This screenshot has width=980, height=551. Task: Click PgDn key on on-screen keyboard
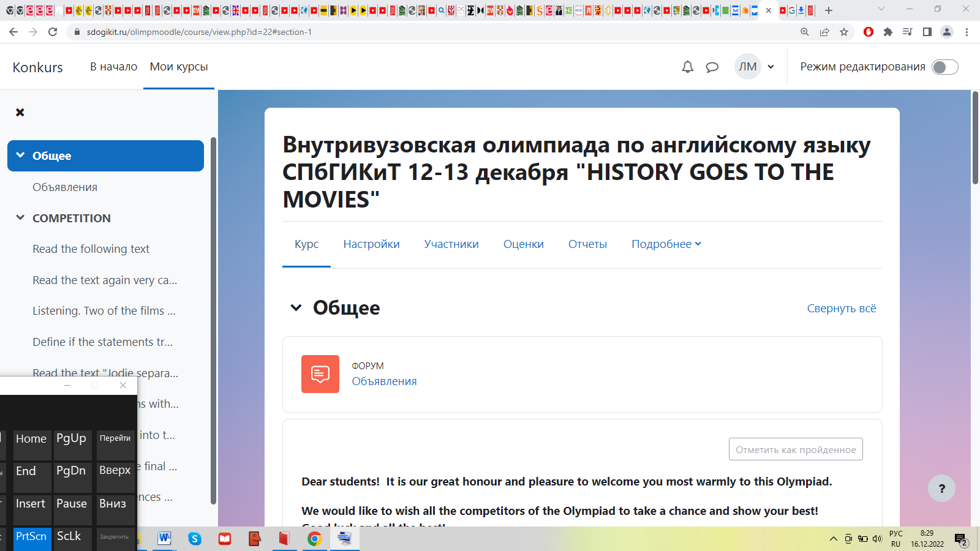click(x=72, y=477)
